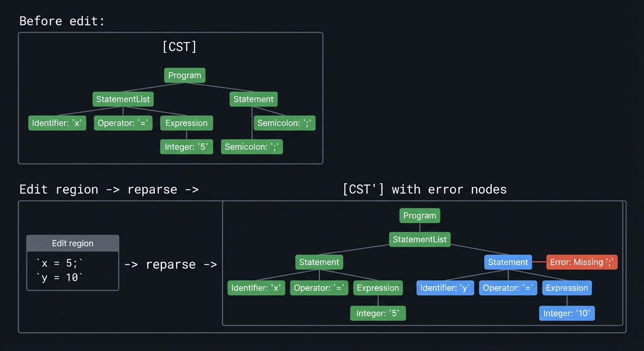The height and width of the screenshot is (351, 644).
Task: Select the Program node in the before-edit CST
Action: [x=184, y=75]
